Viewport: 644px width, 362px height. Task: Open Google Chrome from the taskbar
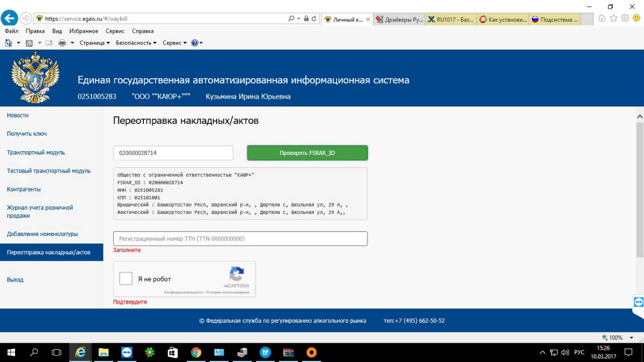click(196, 352)
